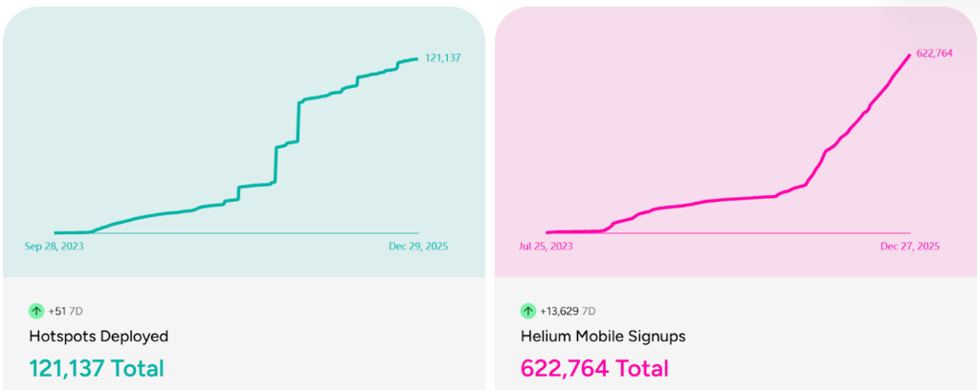Click the Hotspots Deployed title
The height and width of the screenshot is (390, 980).
(99, 336)
